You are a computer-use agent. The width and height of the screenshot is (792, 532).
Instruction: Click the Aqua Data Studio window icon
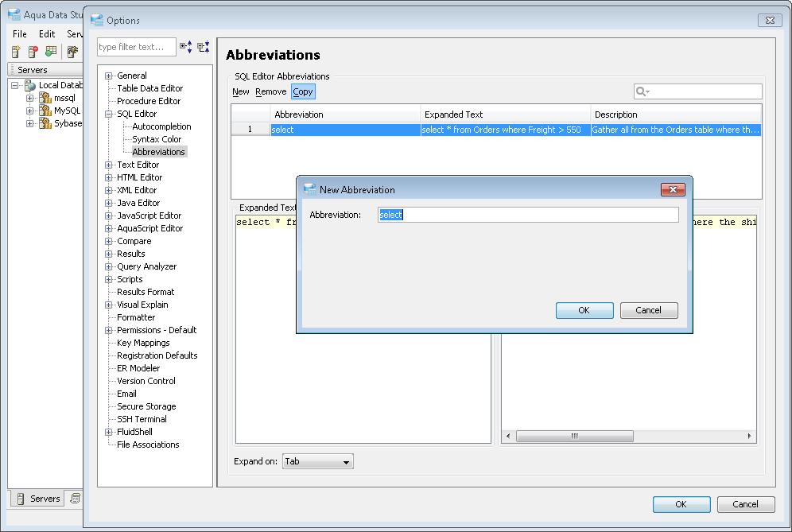[14, 14]
